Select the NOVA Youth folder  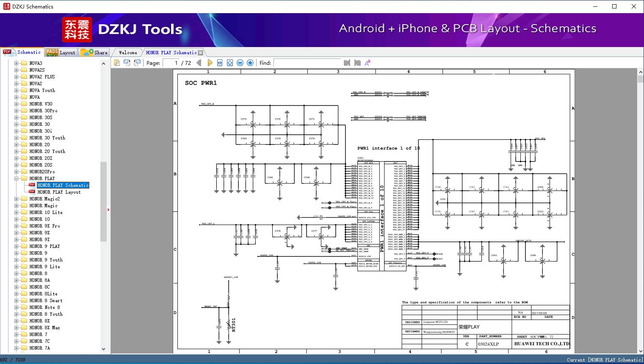[42, 90]
